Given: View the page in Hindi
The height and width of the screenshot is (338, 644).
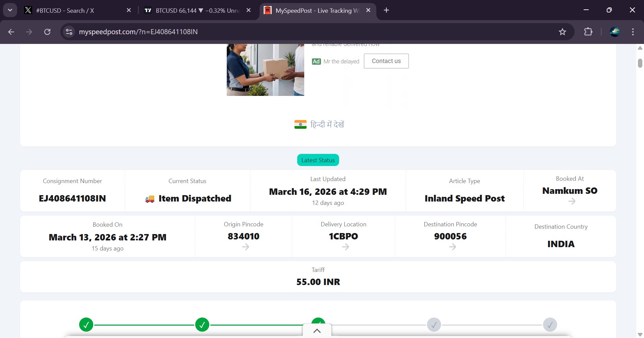Looking at the screenshot, I should 319,124.
